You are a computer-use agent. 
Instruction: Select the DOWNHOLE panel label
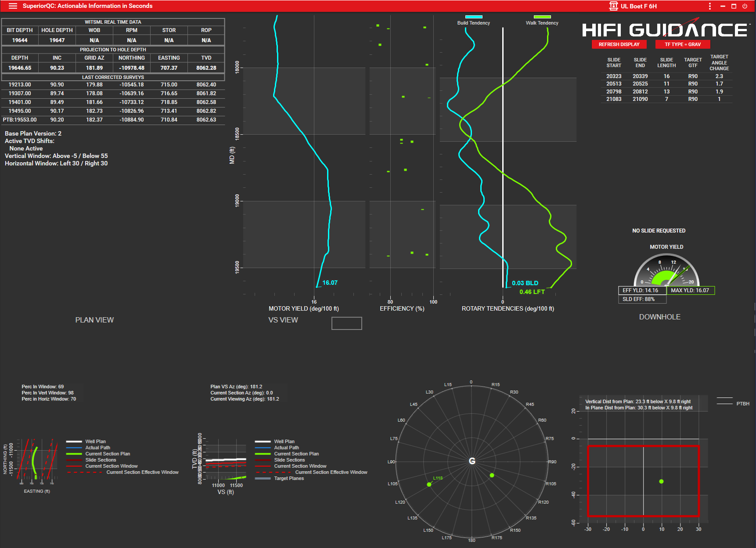point(659,316)
